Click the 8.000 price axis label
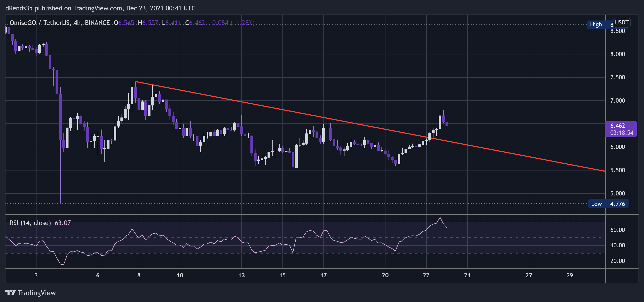This screenshot has width=644, height=302. 617,54
